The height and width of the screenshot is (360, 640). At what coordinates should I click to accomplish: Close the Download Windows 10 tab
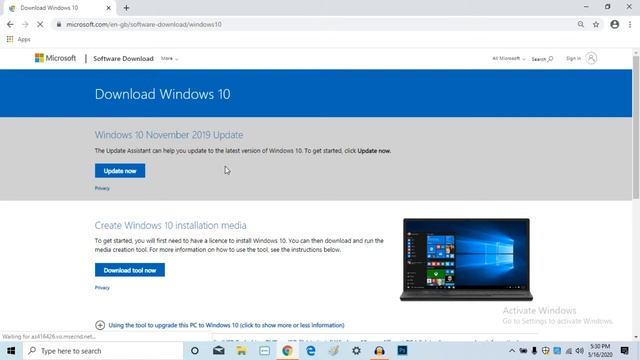[x=109, y=8]
